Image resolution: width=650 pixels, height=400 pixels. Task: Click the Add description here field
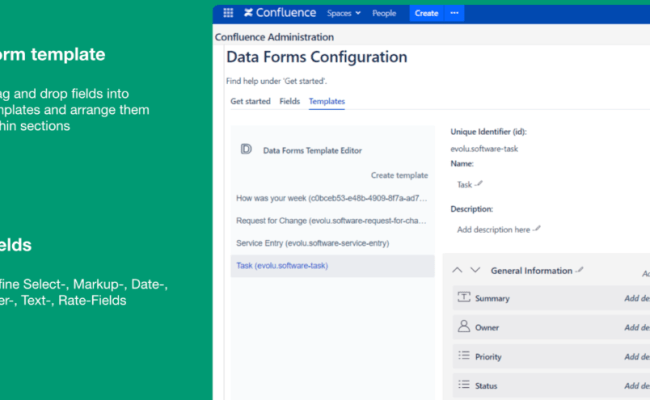[493, 230]
